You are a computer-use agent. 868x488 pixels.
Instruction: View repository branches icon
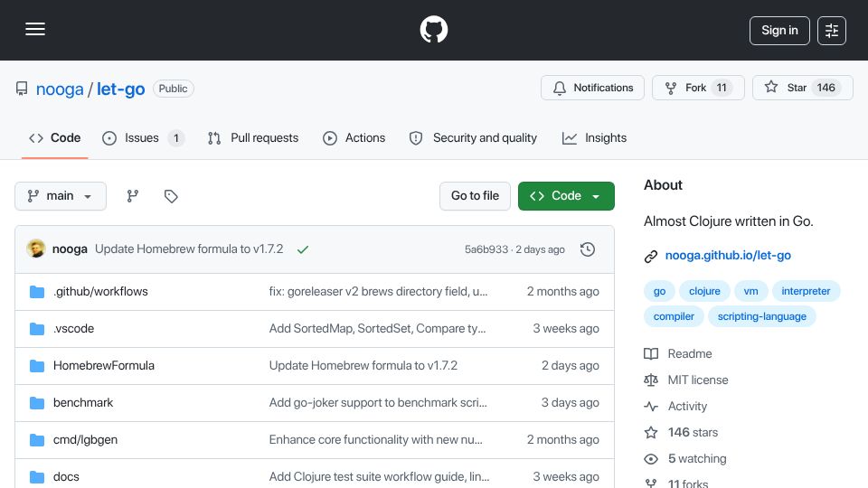(x=132, y=196)
